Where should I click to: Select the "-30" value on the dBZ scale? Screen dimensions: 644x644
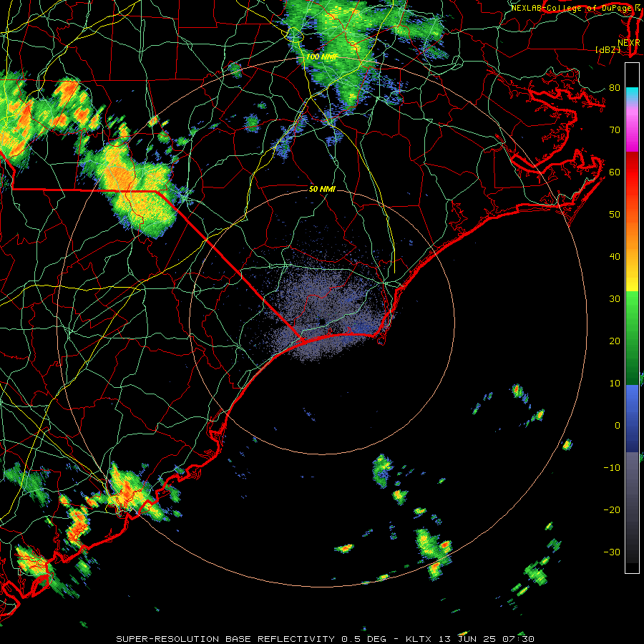[612, 552]
